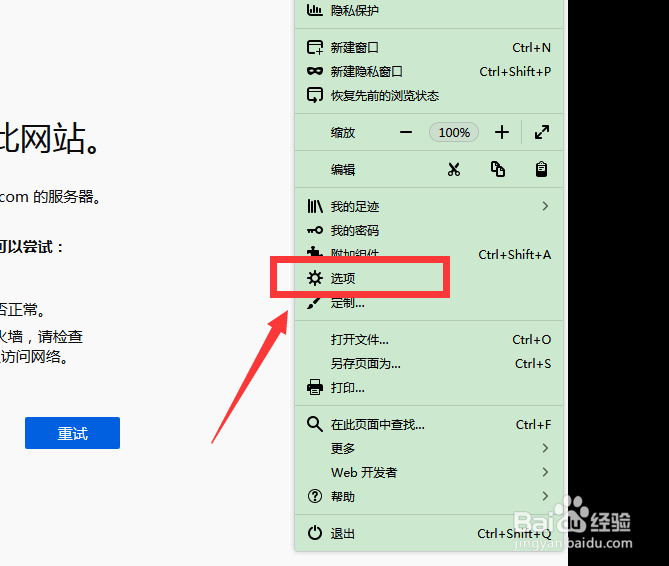Open Web 开发者 menu entry
The height and width of the screenshot is (566, 669).
click(x=429, y=472)
